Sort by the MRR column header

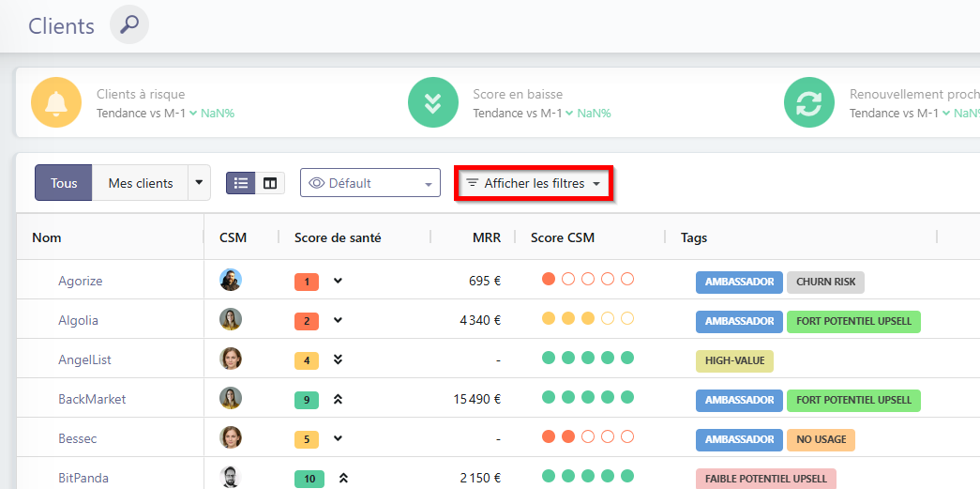tap(487, 237)
